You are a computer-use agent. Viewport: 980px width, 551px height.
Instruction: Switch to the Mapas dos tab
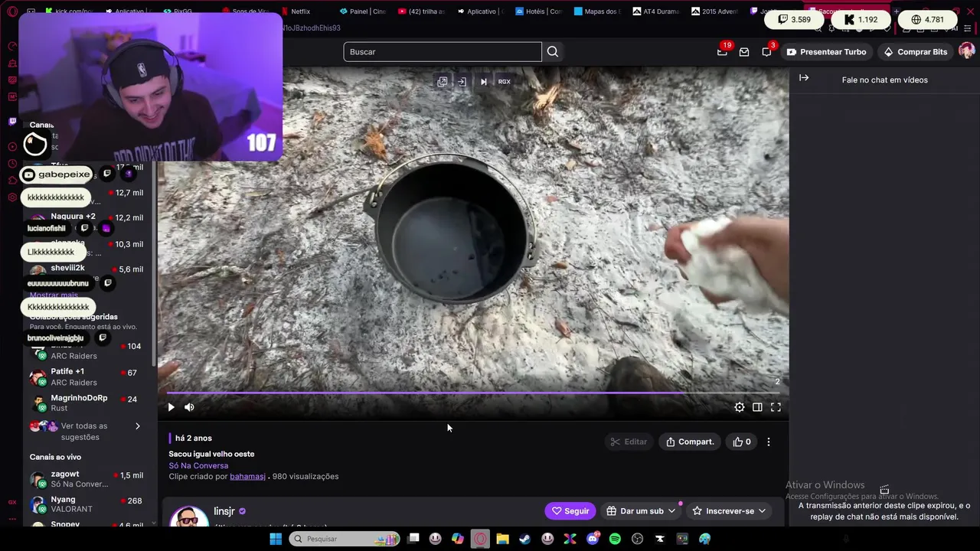click(598, 11)
